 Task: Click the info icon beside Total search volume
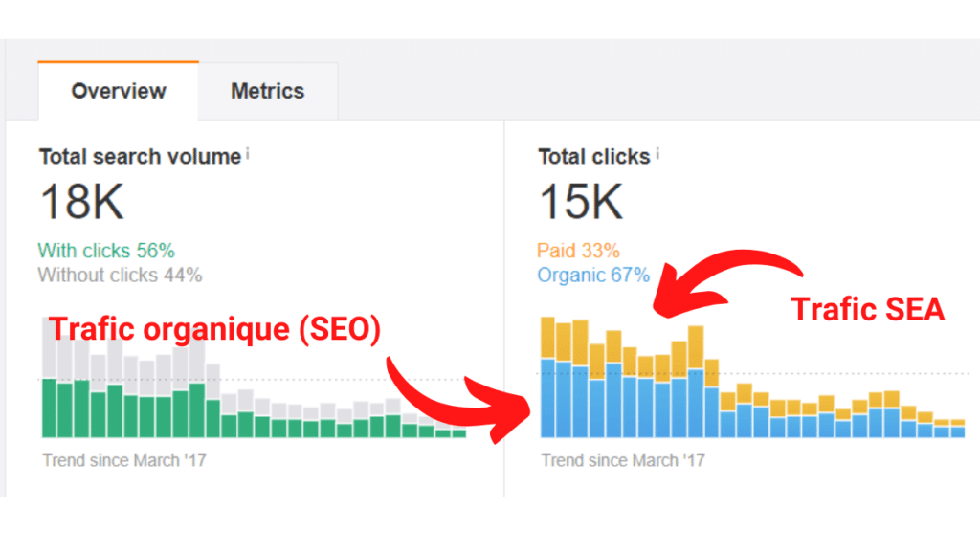248,154
